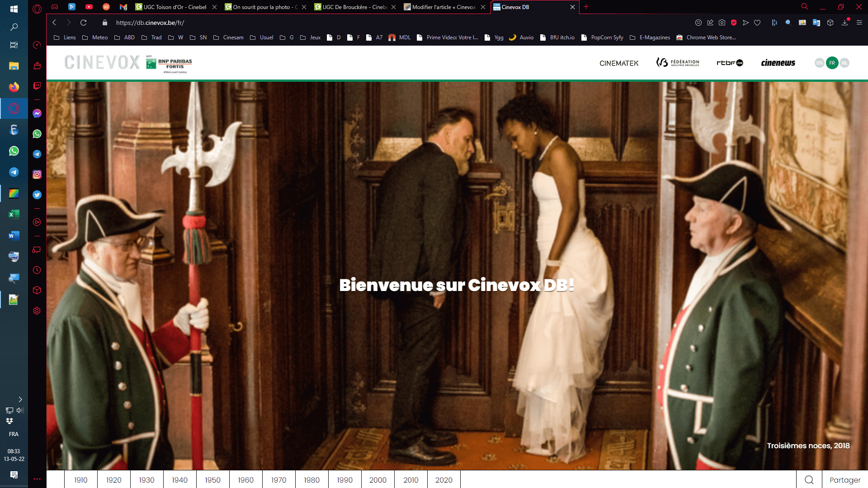Screen dimensions: 868x488
Task: Open the CINEMATEK link in header
Action: 619,63
